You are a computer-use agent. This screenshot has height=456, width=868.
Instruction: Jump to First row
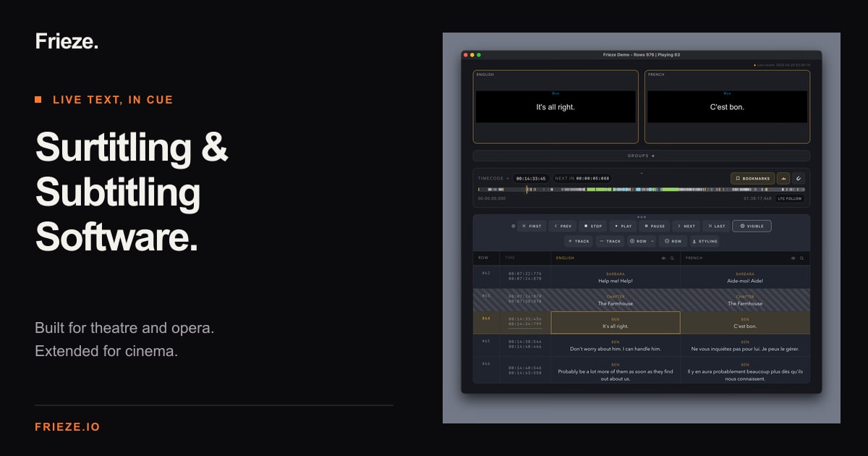pyautogui.click(x=532, y=226)
